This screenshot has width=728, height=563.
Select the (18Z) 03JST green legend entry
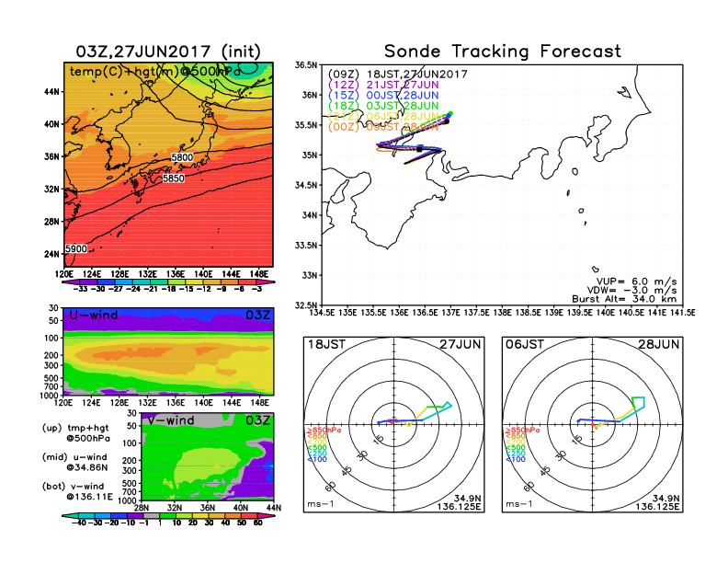tap(397, 107)
